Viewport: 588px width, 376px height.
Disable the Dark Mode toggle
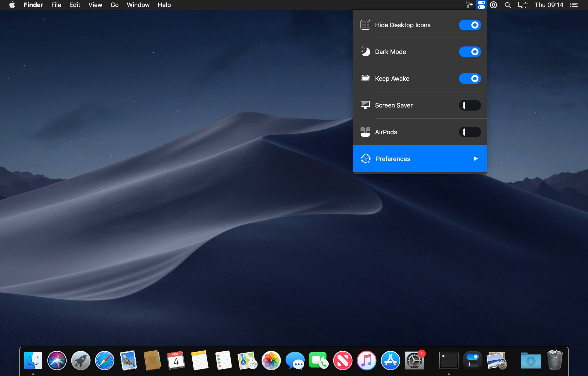pyautogui.click(x=470, y=52)
